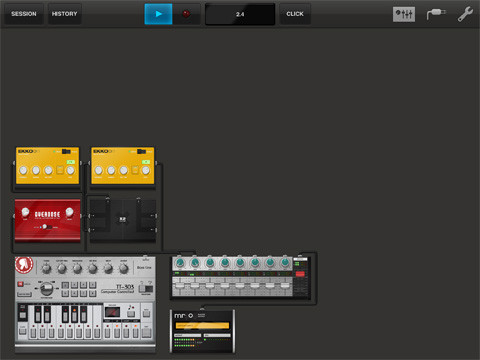Toggle the black switch on right EKKO pedal
480x360 pixels.
click(141, 152)
